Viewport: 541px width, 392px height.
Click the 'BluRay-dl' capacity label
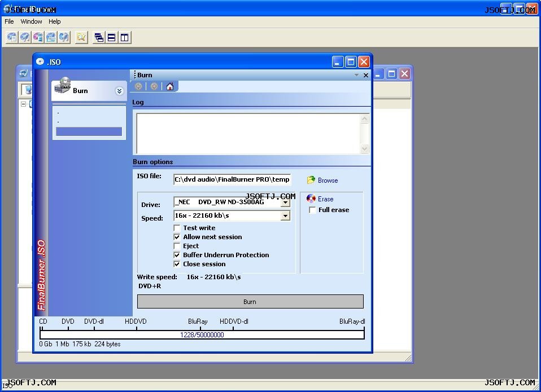[x=352, y=321]
